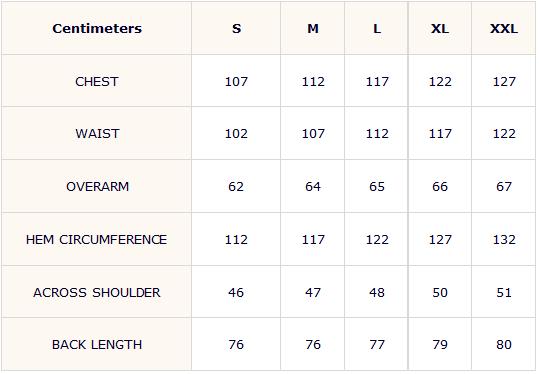Select the ACROSS SHOULDER row label
This screenshot has height=374, width=539.
[x=97, y=292]
